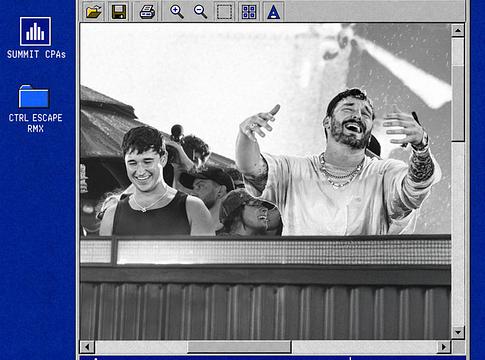The image size is (485, 360).
Task: Click the printer icon in toolbar
Action: (147, 12)
